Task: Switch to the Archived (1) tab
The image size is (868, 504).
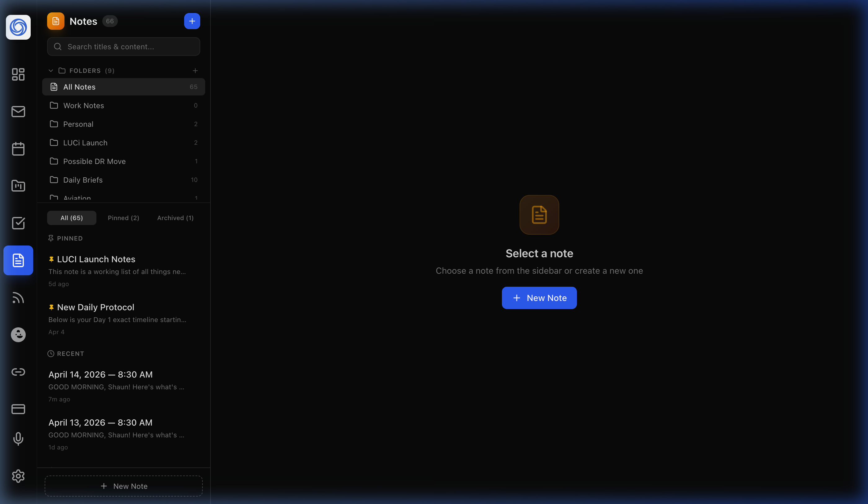Action: point(175,218)
